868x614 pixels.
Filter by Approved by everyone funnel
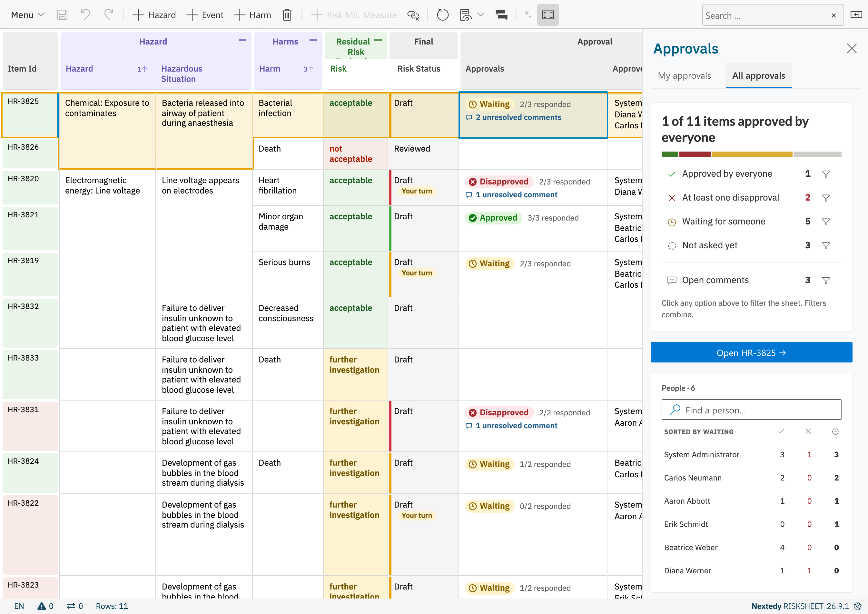826,174
